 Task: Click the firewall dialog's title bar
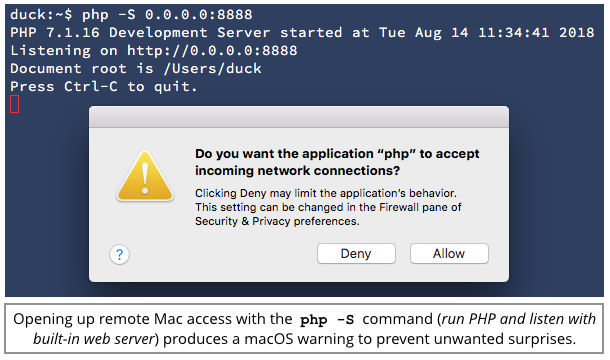point(299,117)
